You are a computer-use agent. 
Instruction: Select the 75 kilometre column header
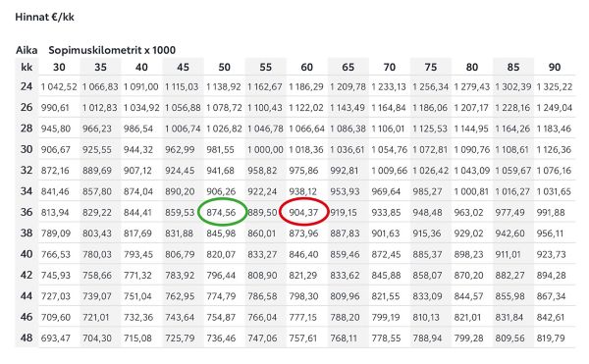point(431,67)
